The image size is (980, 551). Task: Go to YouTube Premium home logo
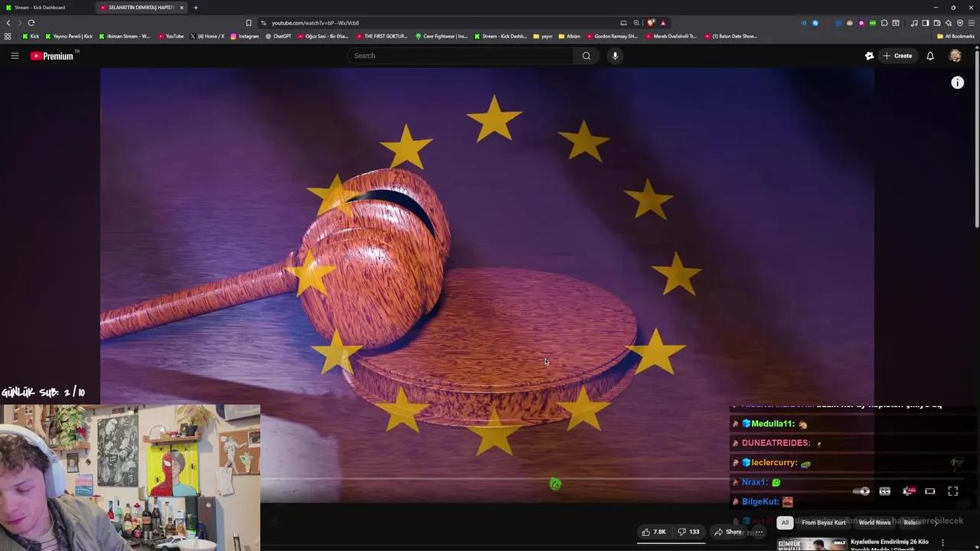(54, 56)
